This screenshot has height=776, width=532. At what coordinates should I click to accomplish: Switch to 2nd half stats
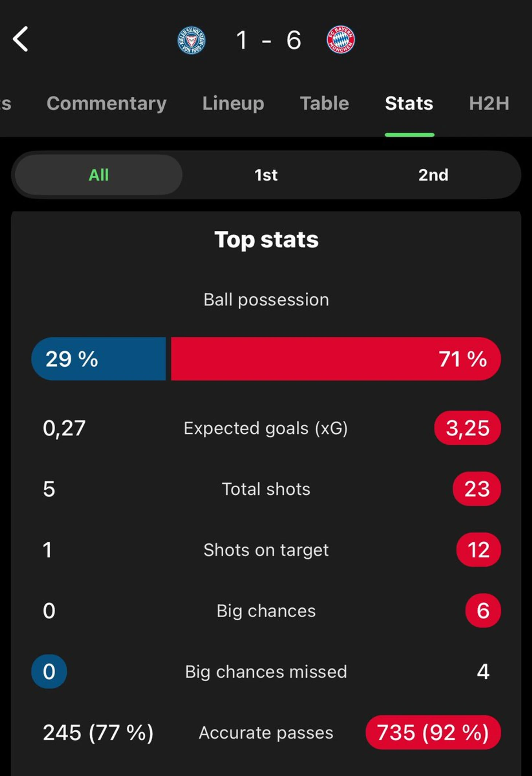pyautogui.click(x=433, y=175)
